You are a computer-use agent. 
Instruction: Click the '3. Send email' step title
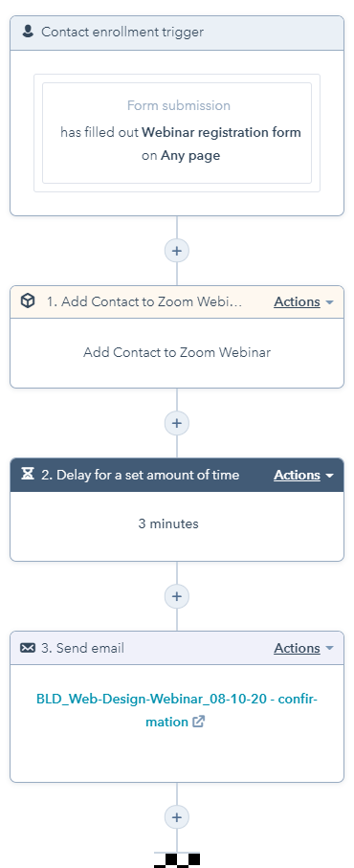click(x=83, y=648)
